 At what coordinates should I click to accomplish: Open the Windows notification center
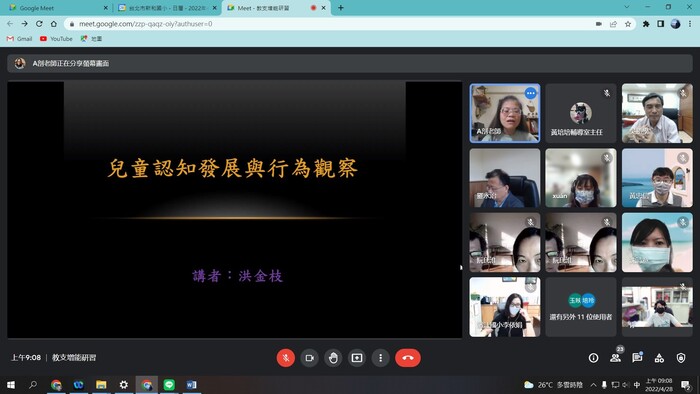coord(685,385)
